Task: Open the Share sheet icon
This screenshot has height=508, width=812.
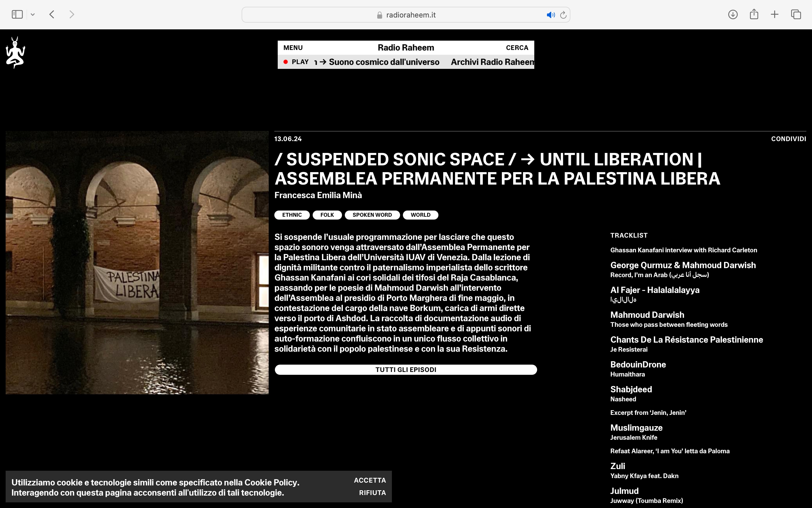Action: click(x=754, y=14)
